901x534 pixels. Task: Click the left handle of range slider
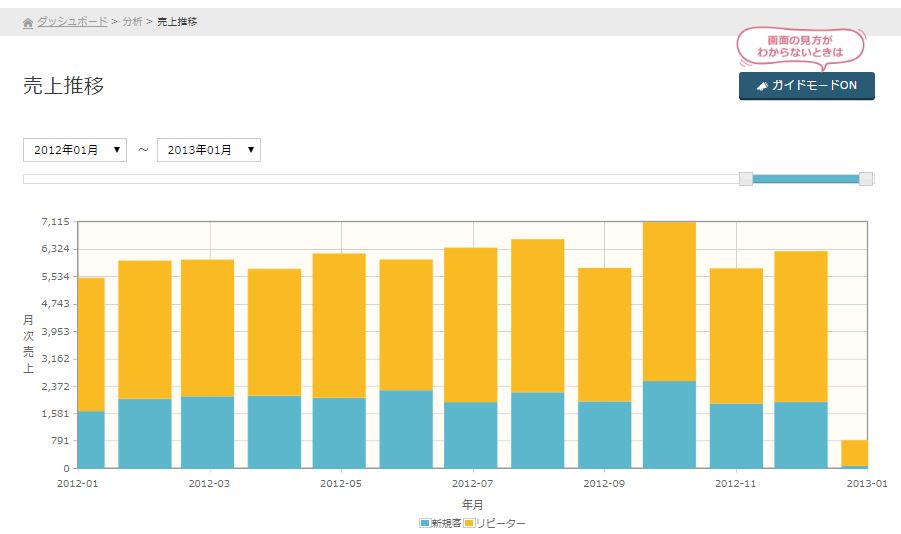pyautogui.click(x=745, y=179)
